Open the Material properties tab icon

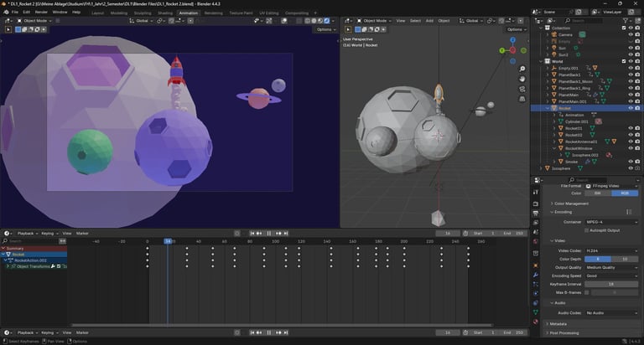point(536,321)
